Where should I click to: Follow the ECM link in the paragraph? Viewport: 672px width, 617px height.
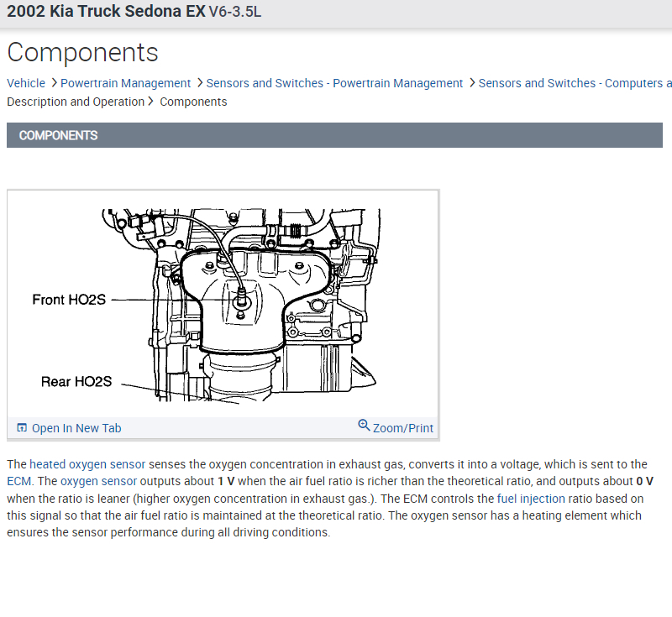click(18, 481)
